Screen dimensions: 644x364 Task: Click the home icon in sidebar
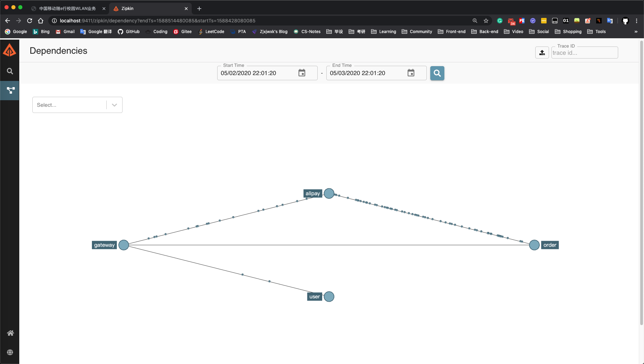tap(10, 333)
